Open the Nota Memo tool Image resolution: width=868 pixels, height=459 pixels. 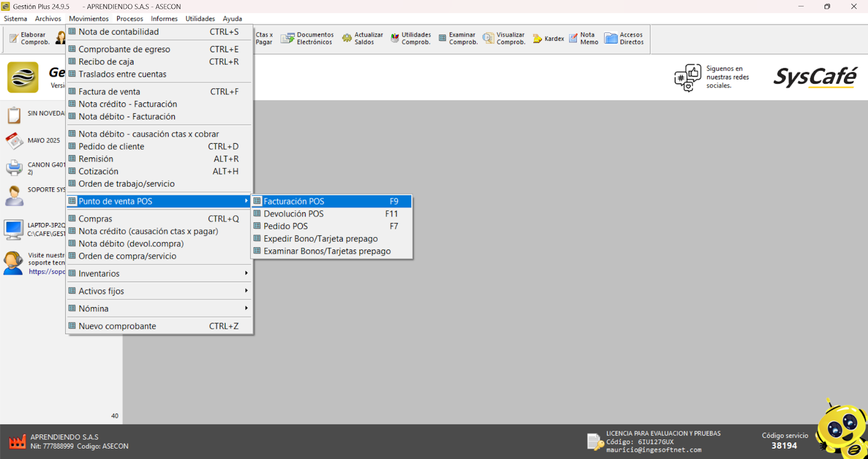573,39
